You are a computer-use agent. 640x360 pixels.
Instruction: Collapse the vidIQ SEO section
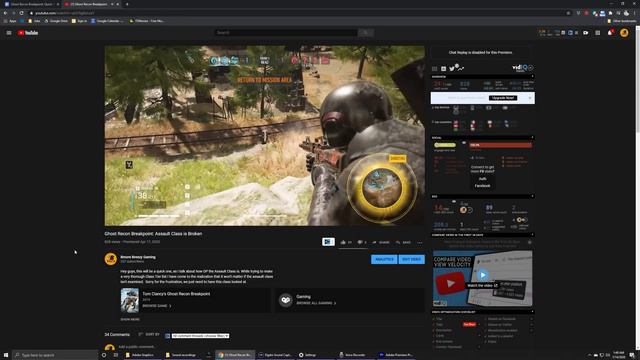coord(532,196)
